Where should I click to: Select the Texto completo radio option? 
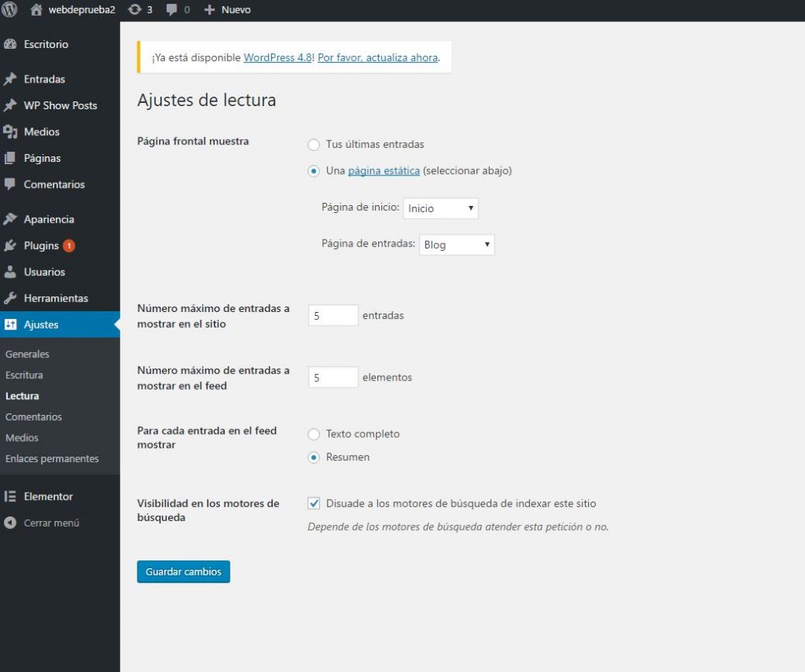[314, 435]
